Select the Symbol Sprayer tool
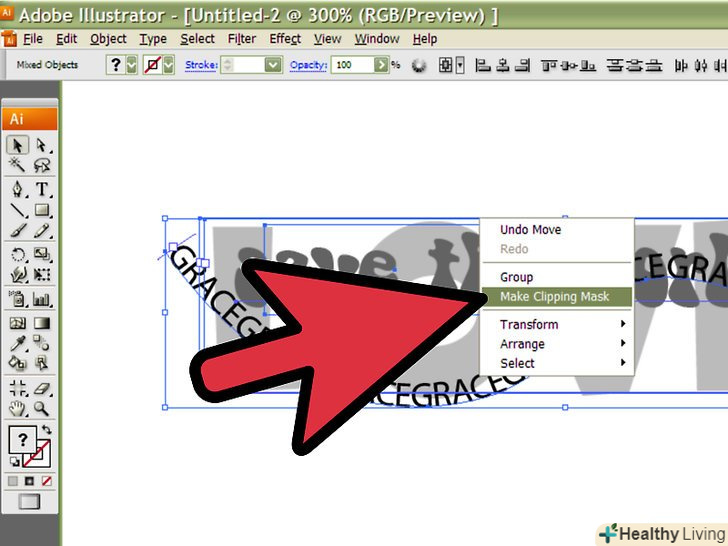Viewport: 728px width, 546px height. point(18,299)
